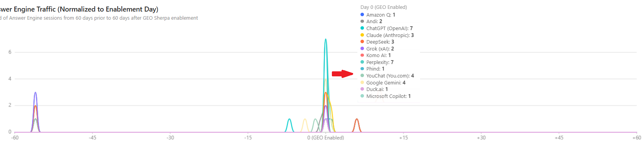Click the Day 0 (GEO Enabled) tooltip header
The image size is (644, 150).
[x=383, y=7]
